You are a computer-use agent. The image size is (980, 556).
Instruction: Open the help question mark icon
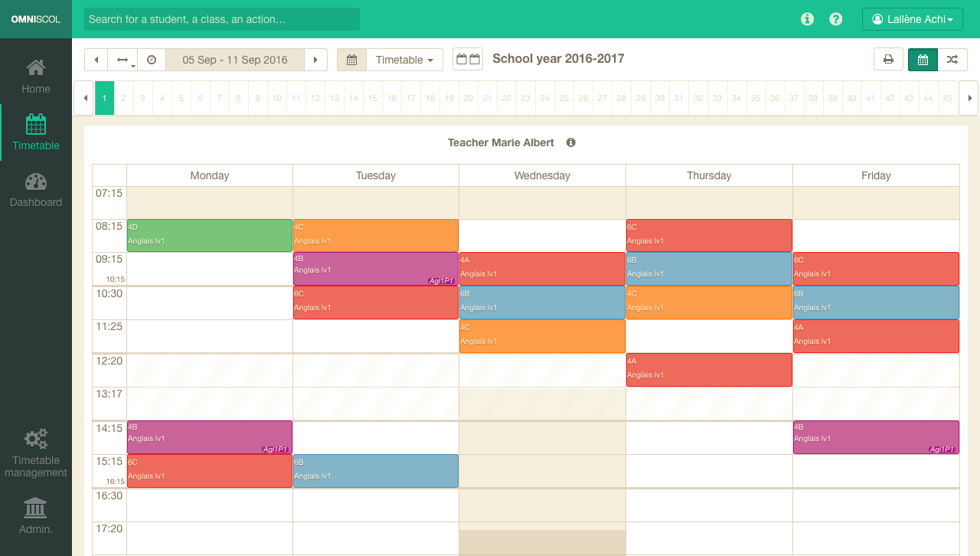coord(836,19)
